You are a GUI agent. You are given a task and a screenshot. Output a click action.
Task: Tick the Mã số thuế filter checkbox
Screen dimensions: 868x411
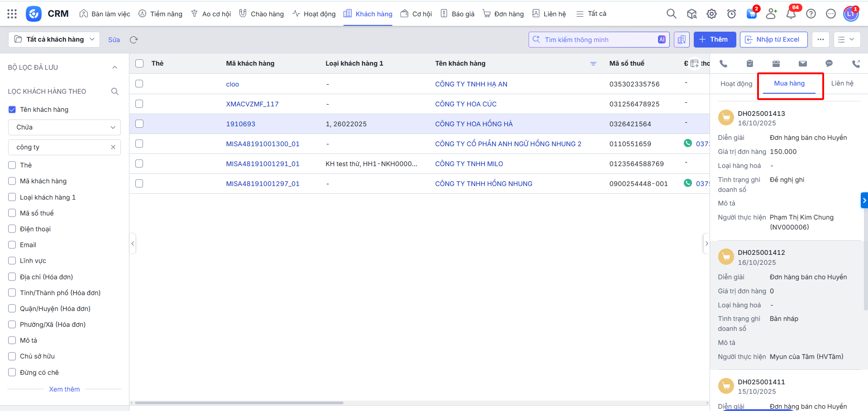pos(12,213)
